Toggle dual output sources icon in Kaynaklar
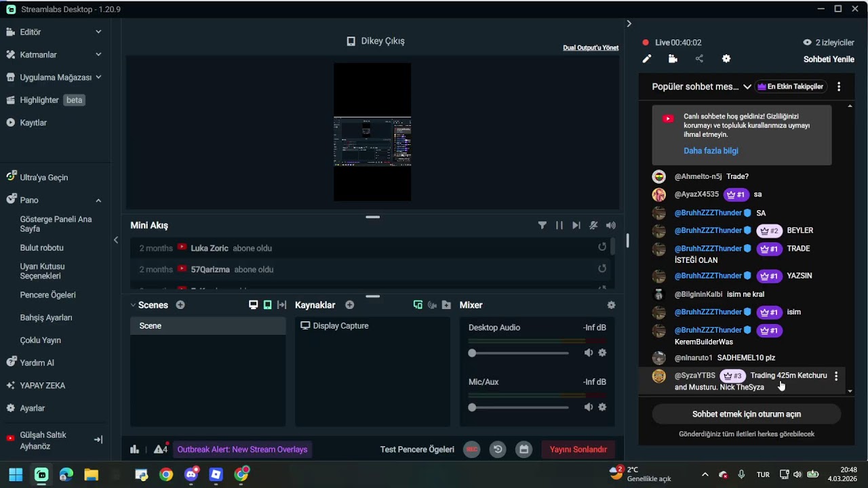 pos(418,305)
